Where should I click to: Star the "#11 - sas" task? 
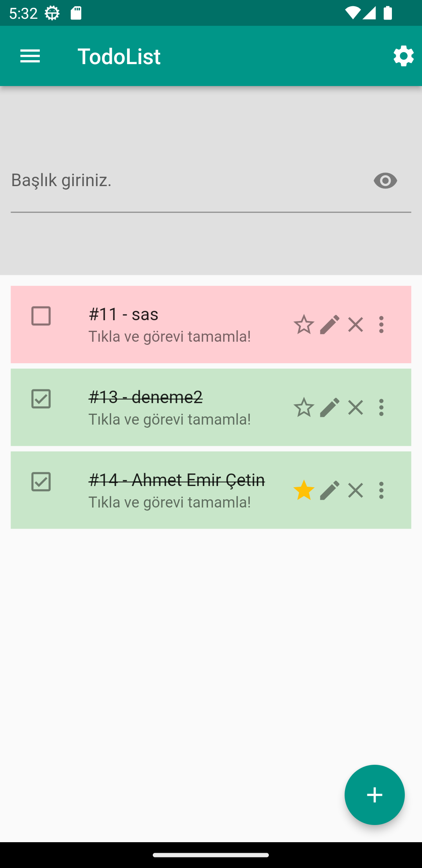[x=304, y=325]
